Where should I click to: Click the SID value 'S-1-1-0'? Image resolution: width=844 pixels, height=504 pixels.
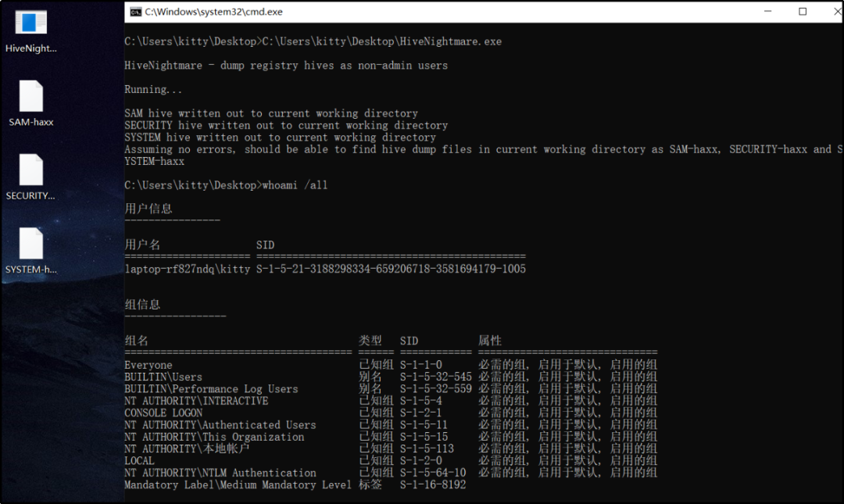click(x=421, y=365)
